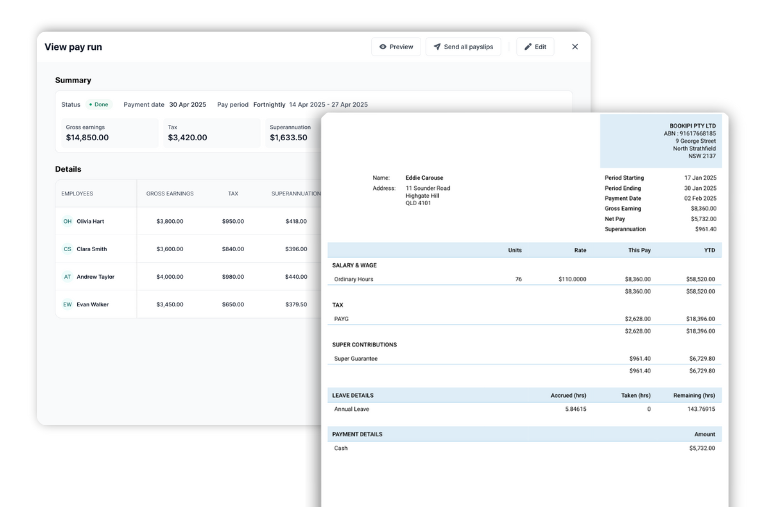Click Olivia Hart's superannuation $418.00
Screen dimensions: 768x507
(x=296, y=221)
